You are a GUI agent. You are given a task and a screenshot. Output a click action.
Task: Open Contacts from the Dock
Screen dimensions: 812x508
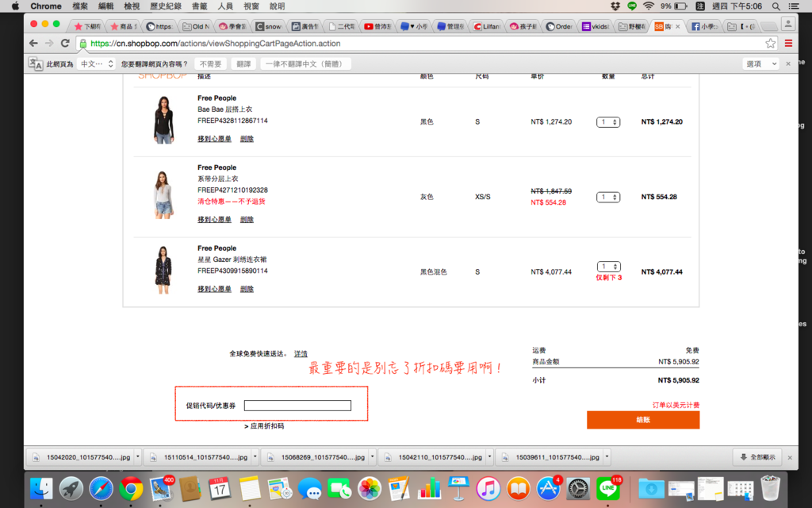(190, 488)
